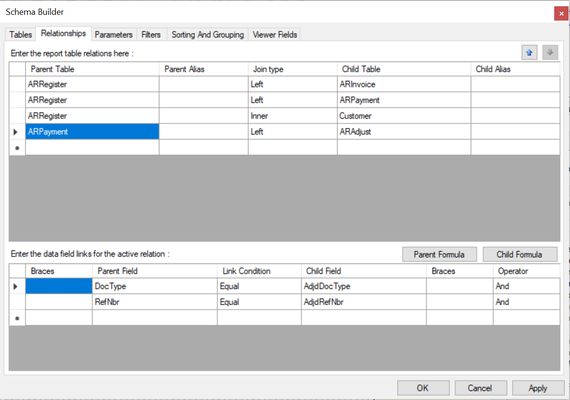Open the And operator in RefNbr row

coord(526,302)
